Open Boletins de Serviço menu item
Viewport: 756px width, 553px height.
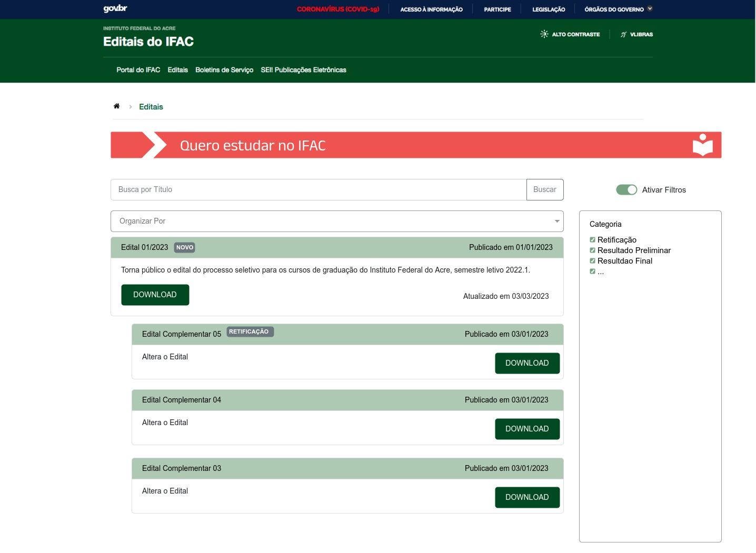(224, 70)
